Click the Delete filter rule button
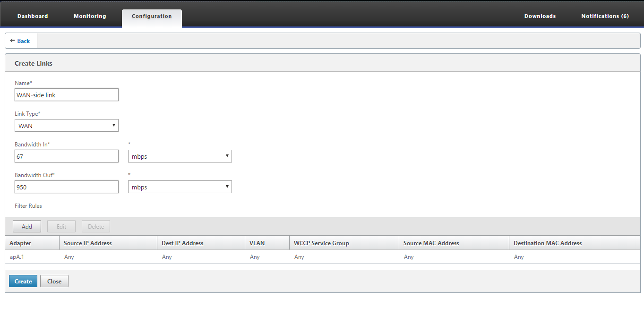 96,226
